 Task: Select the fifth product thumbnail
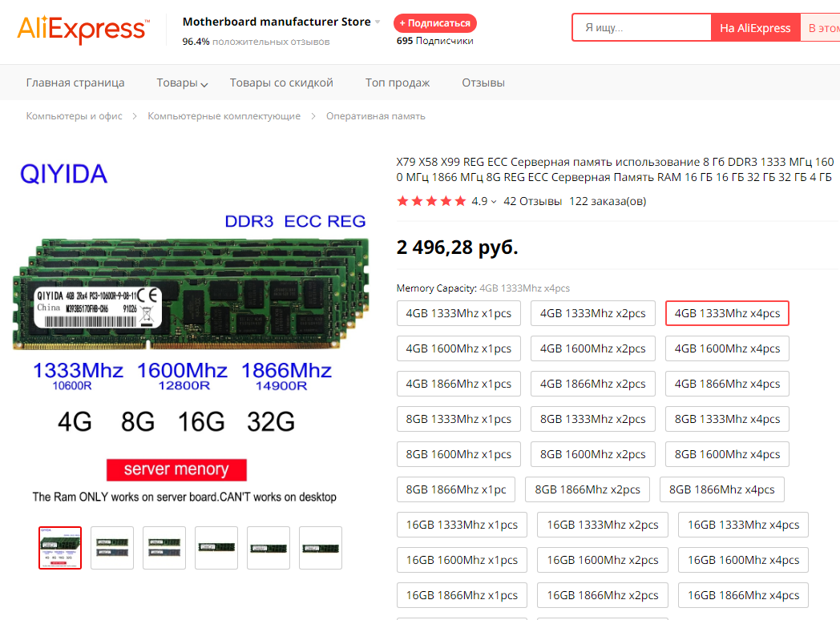pos(269,548)
